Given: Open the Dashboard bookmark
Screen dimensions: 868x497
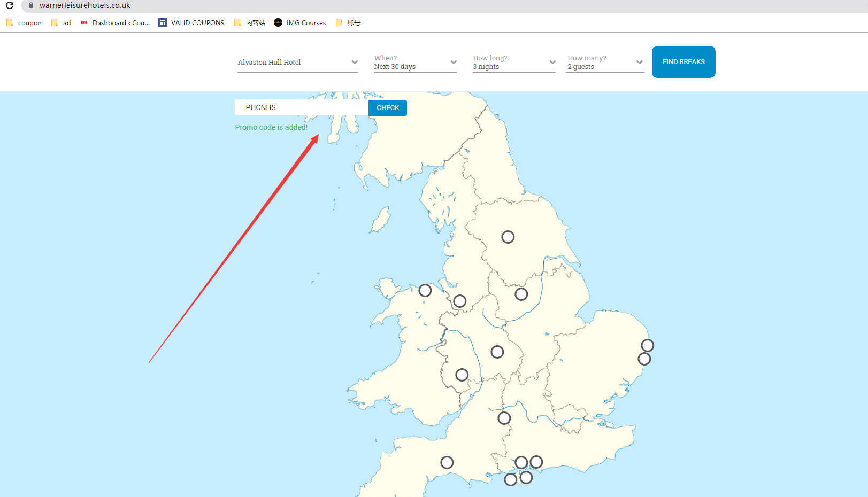Looking at the screenshot, I should tap(115, 22).
